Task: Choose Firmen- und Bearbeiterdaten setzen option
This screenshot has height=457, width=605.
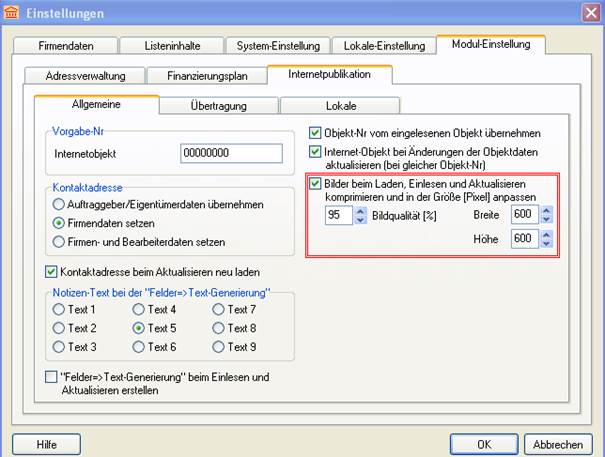Action: [139, 242]
